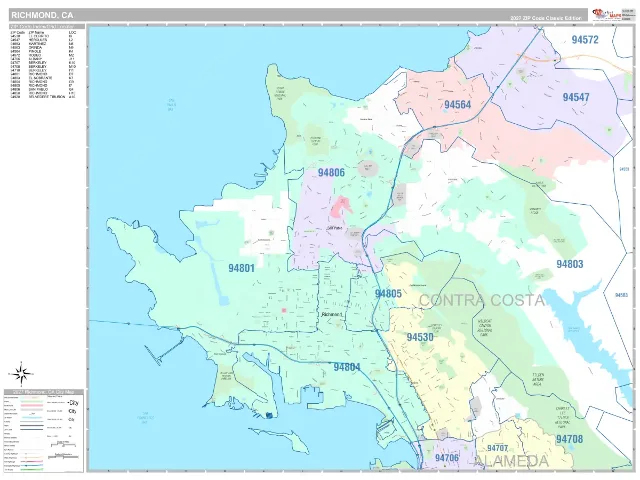Select the 94804 ZIP code label
Viewport: 640px width, 480px height.
(347, 367)
